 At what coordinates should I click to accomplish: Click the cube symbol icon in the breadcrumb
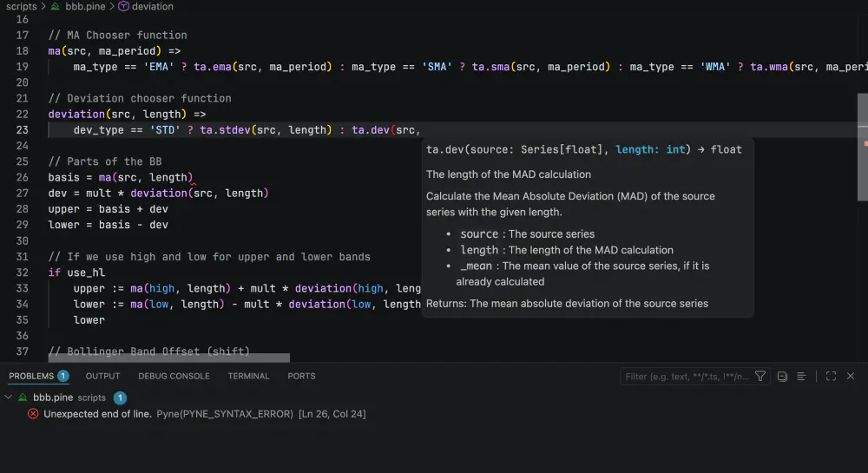click(x=123, y=7)
